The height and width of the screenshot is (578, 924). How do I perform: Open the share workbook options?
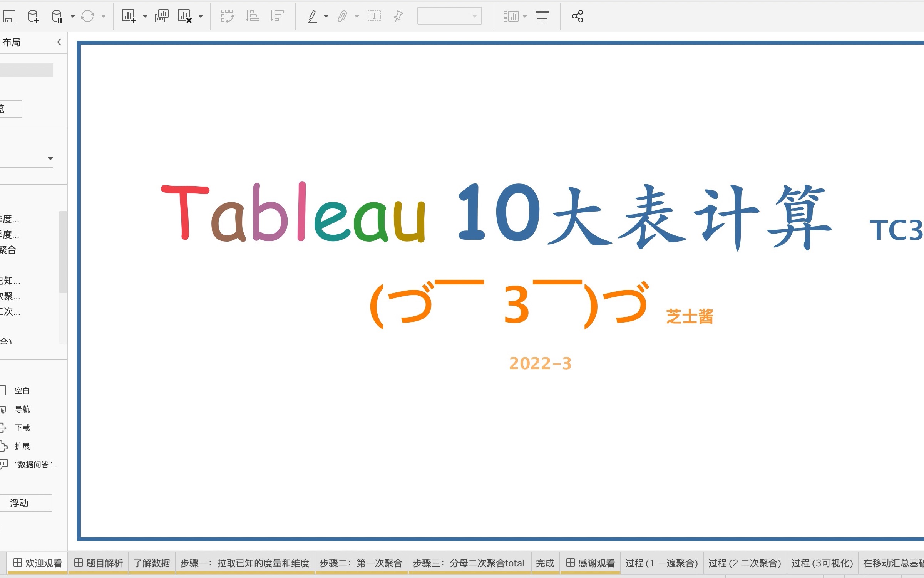point(576,16)
